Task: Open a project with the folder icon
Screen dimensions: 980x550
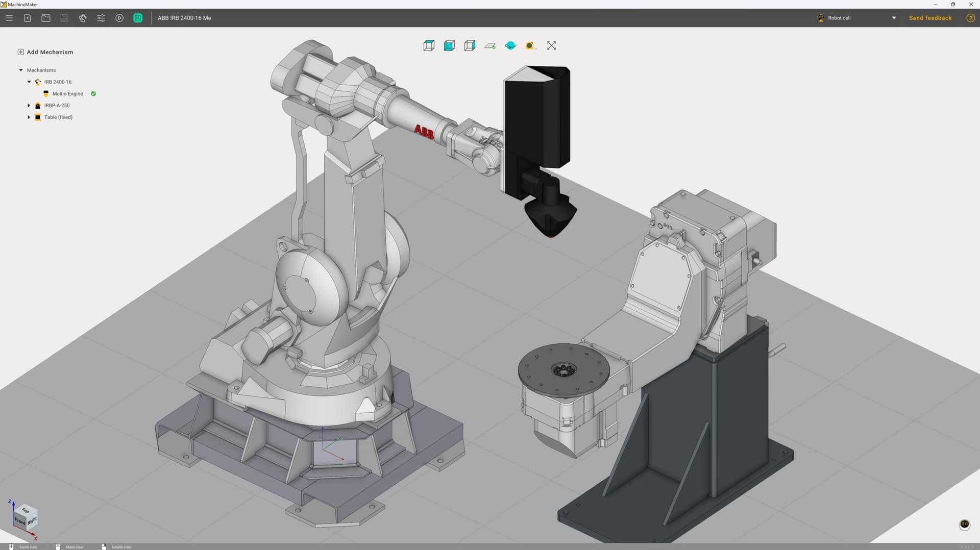Action: tap(45, 18)
